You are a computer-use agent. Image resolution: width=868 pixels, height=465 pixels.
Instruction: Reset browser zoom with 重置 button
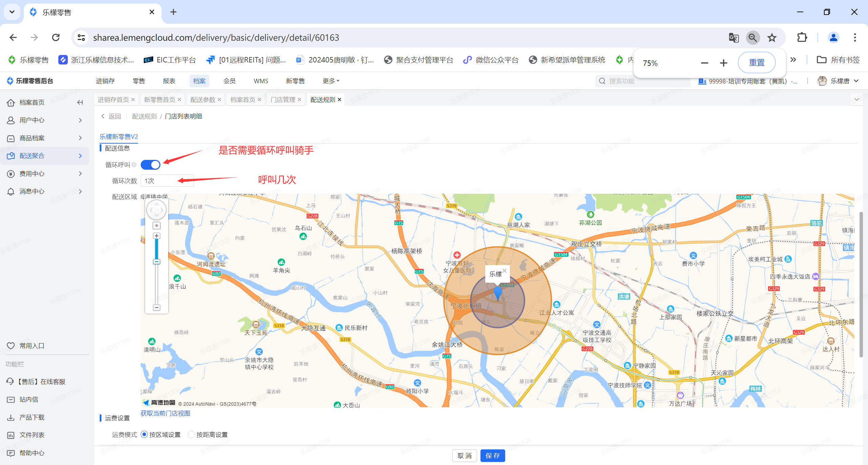pyautogui.click(x=756, y=63)
